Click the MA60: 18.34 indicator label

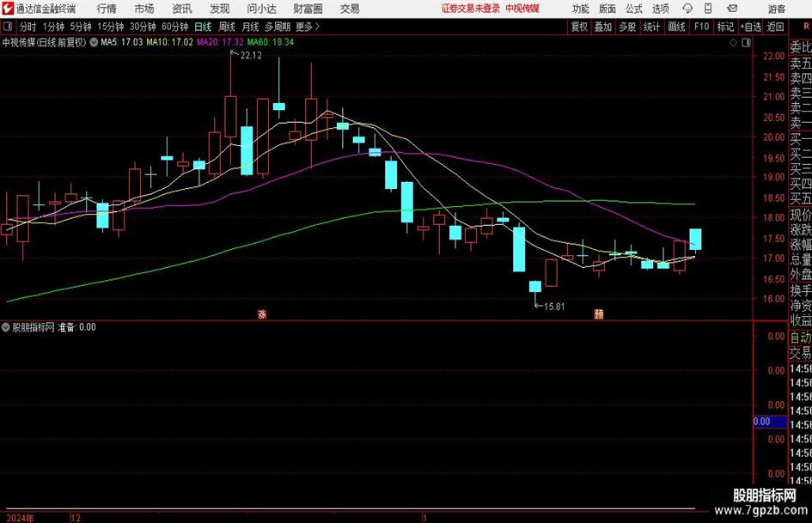pyautogui.click(x=271, y=42)
